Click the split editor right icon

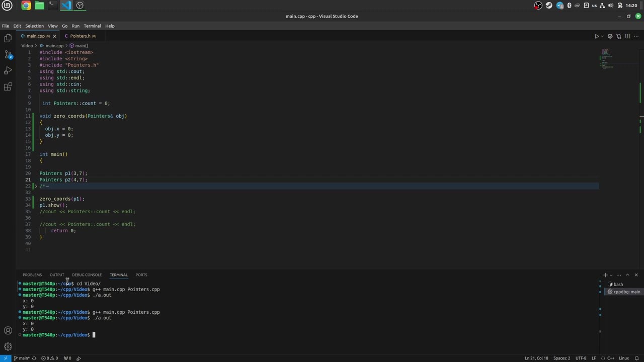pos(627,36)
